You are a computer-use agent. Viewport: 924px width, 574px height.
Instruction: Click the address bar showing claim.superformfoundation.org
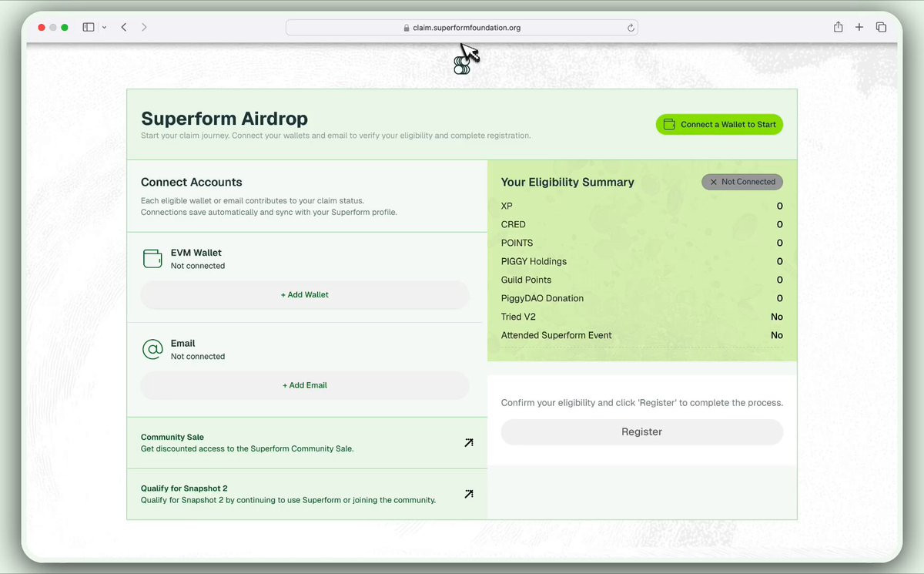(x=462, y=28)
